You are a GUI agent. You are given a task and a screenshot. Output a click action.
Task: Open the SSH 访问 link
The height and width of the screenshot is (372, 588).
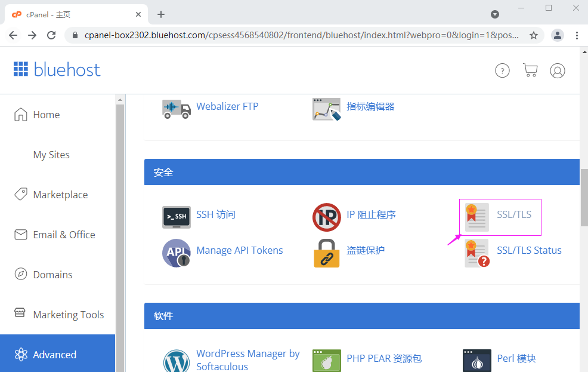click(x=216, y=215)
